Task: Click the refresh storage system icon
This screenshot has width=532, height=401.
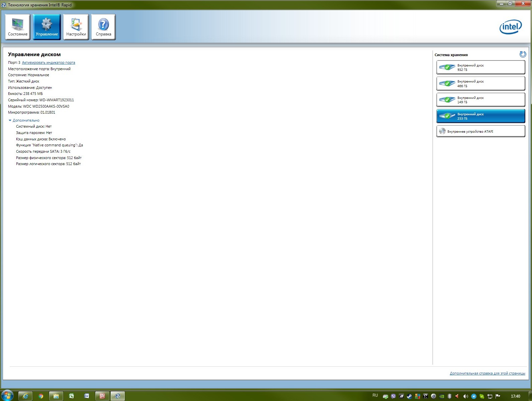Action: tap(523, 54)
